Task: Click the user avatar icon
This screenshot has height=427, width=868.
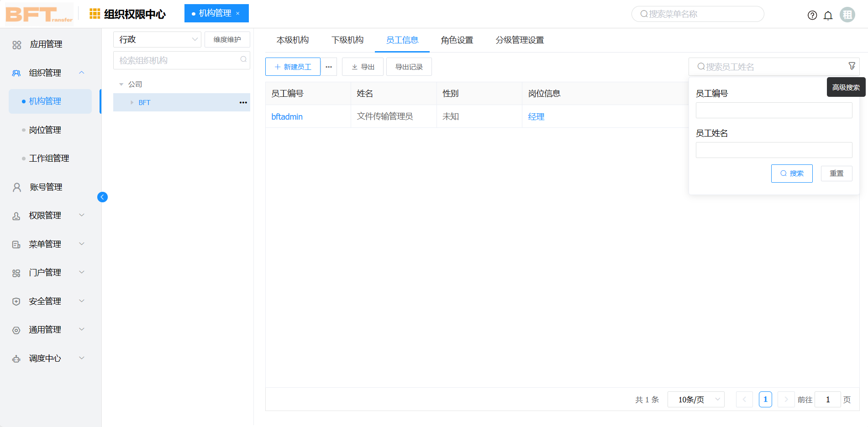Action: 847,15
